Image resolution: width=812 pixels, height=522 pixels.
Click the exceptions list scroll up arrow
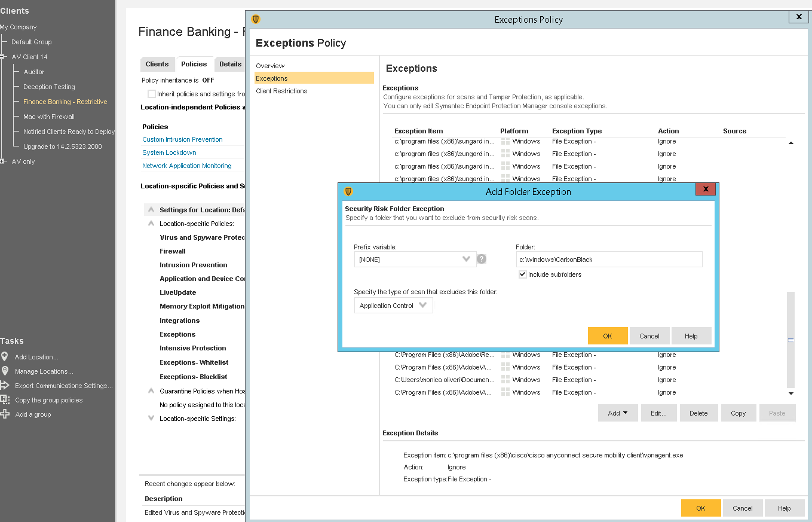click(791, 144)
